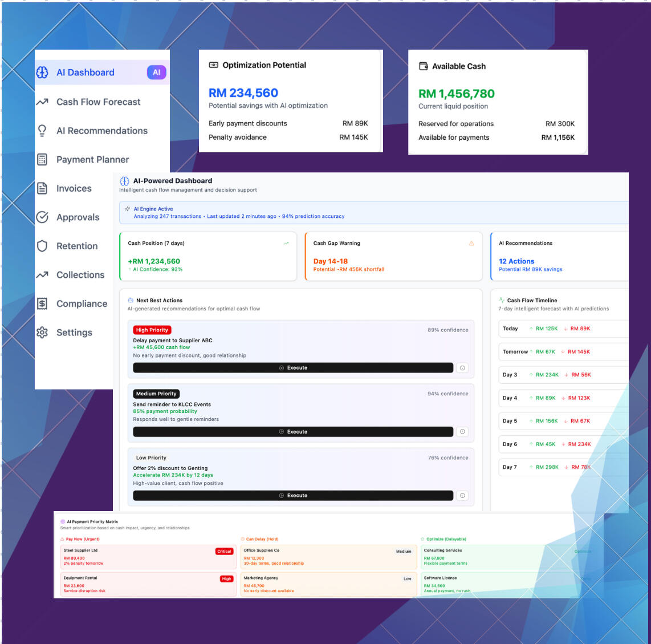Click the warning triangle on Cash Gap Warning card

coord(471,243)
